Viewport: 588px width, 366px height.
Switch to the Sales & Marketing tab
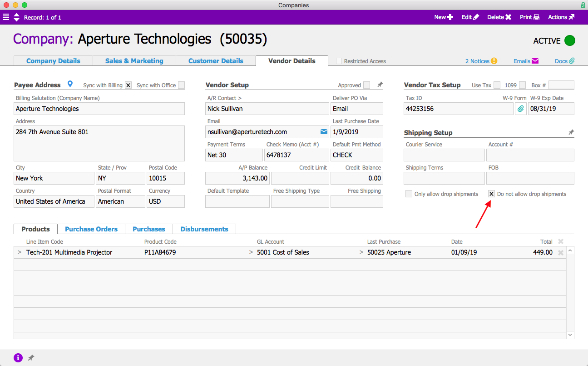(x=134, y=61)
